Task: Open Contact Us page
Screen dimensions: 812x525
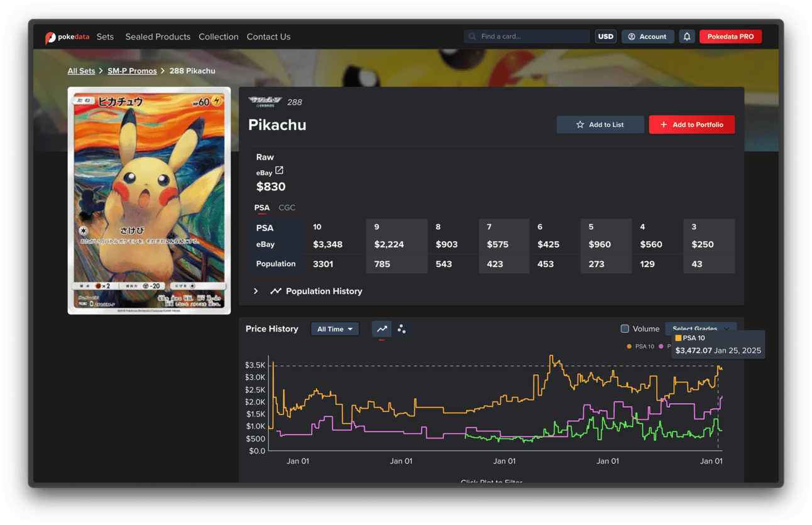Action: [x=268, y=37]
